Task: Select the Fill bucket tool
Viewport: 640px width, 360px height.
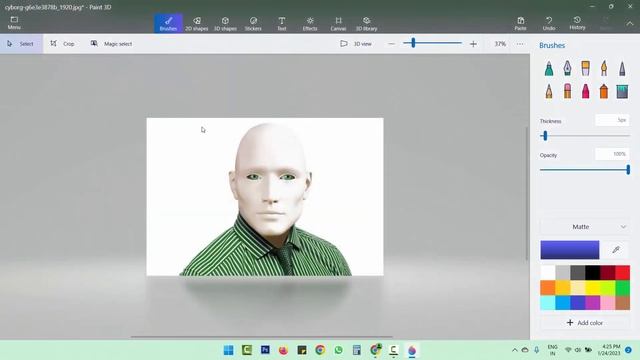Action: click(x=622, y=91)
